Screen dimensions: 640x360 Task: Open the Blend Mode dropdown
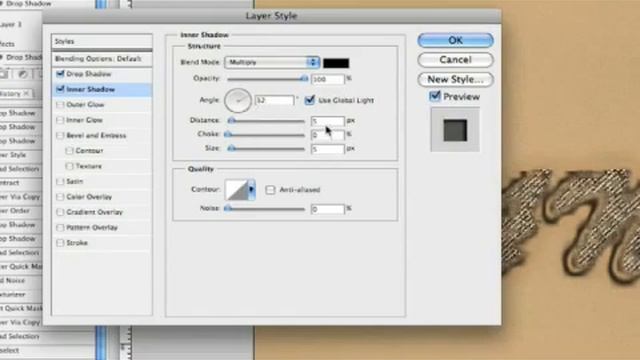(x=272, y=62)
